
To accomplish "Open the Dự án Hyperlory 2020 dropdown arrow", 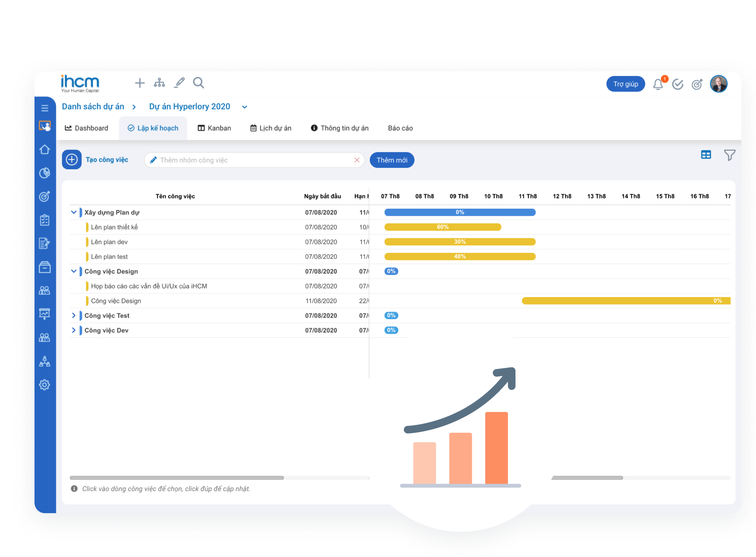I will (244, 107).
